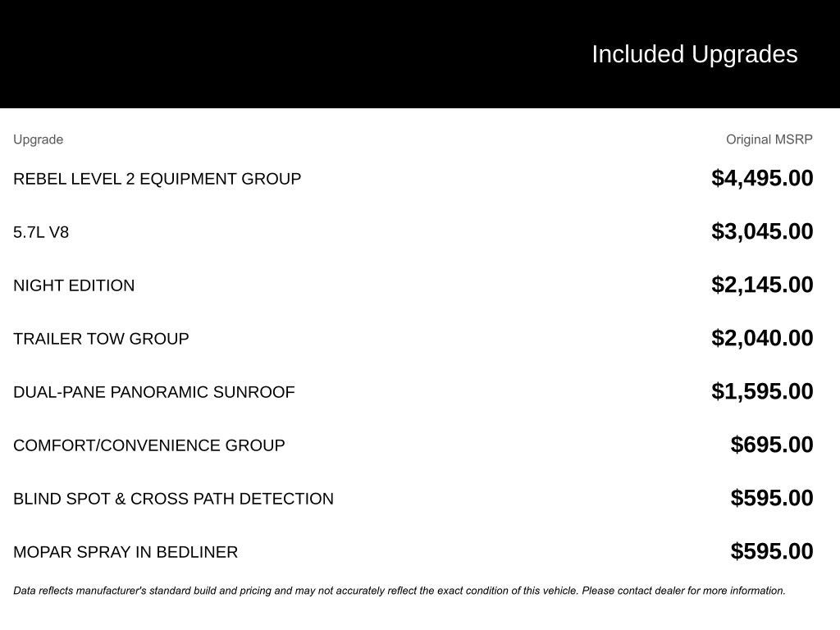Click the Blind Spot detection $595.00 price
Image resolution: width=840 pixels, height=630 pixels.
click(x=772, y=498)
